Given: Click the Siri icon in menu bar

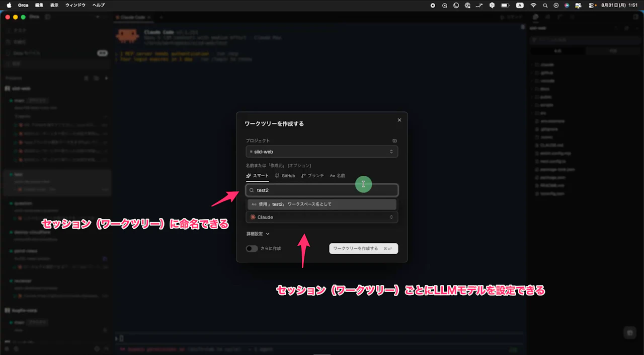Looking at the screenshot, I should point(567,5).
